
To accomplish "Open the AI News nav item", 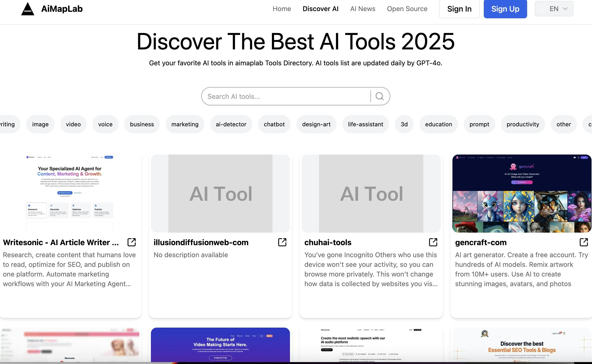I will coord(363,9).
